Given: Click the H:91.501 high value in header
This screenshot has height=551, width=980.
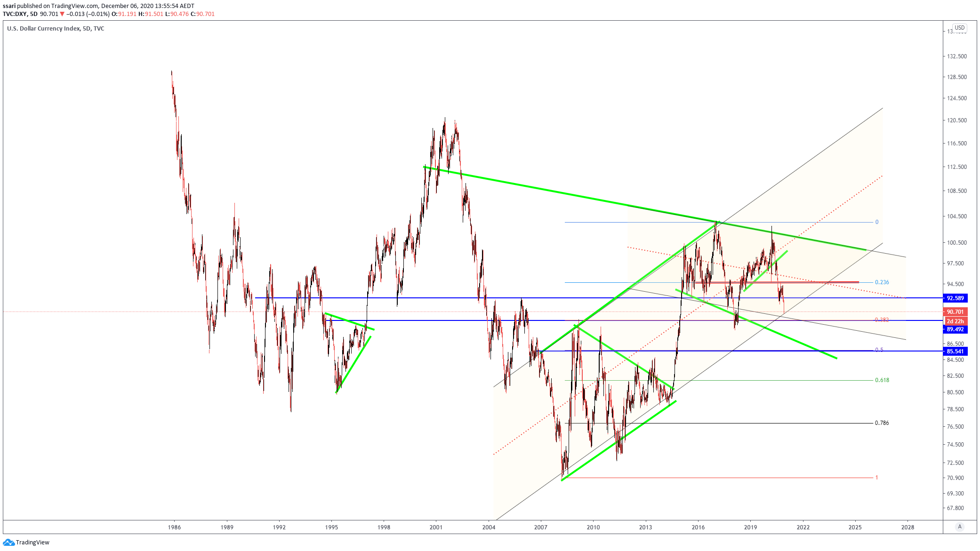Looking at the screenshot, I should (151, 14).
